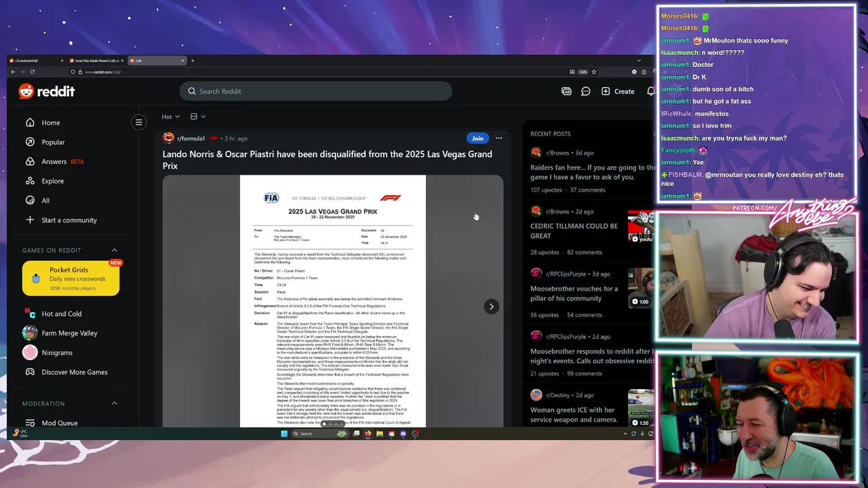Image resolution: width=868 pixels, height=488 pixels.
Task: Open the Windows Start menu
Action: 284,434
